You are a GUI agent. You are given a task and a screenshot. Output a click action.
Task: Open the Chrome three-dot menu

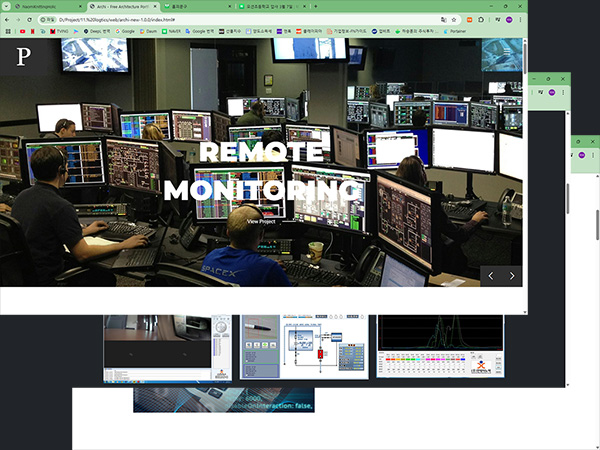pyautogui.click(x=520, y=19)
